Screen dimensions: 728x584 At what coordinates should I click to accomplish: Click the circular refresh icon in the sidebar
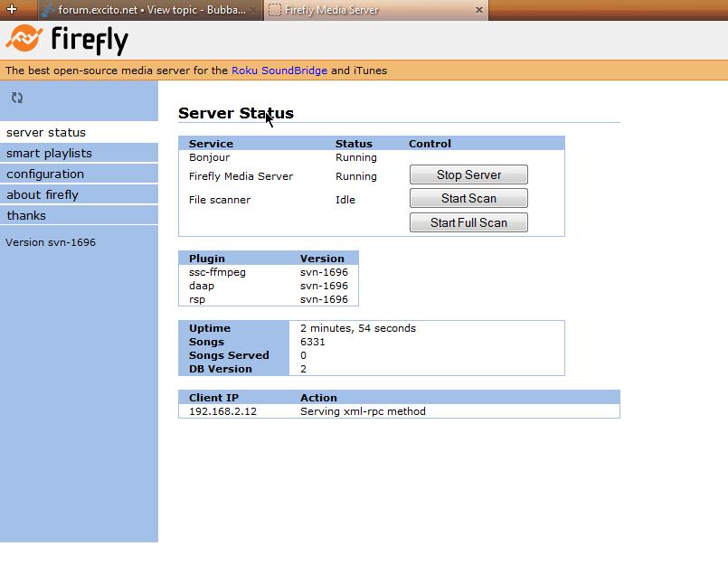click(x=16, y=97)
